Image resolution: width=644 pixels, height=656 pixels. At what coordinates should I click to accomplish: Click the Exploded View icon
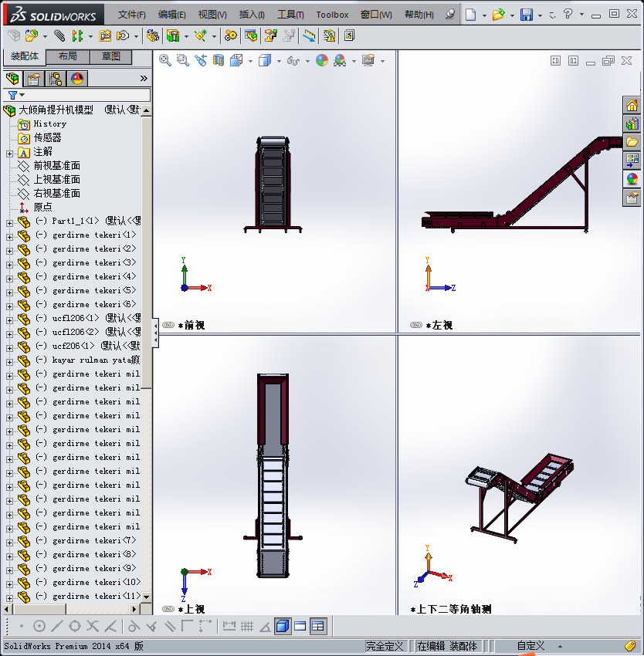(x=270, y=36)
